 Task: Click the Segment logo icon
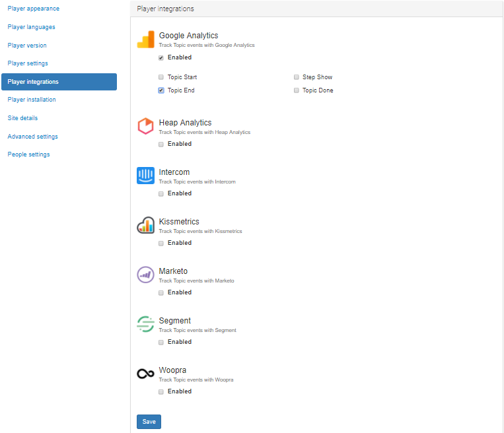click(145, 324)
